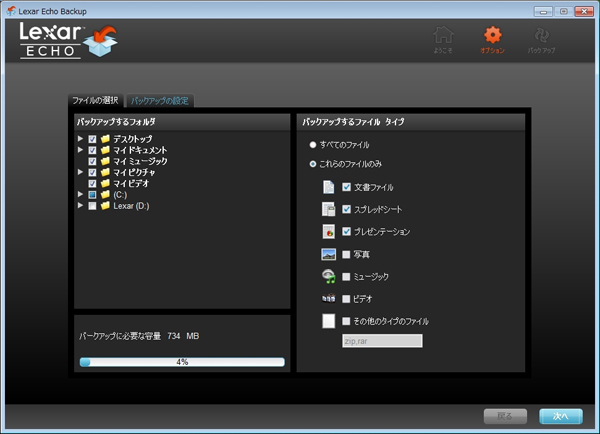Select the すべてのファイル radio button

pos(312,145)
